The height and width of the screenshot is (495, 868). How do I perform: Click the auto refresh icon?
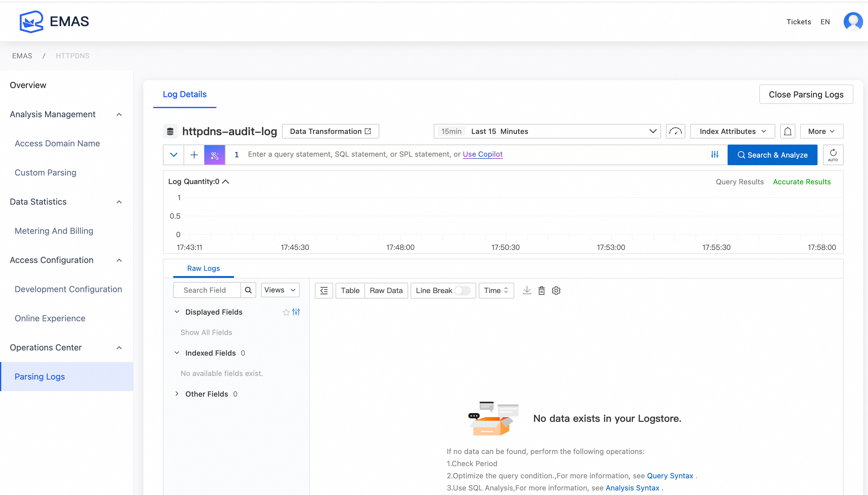tap(833, 155)
